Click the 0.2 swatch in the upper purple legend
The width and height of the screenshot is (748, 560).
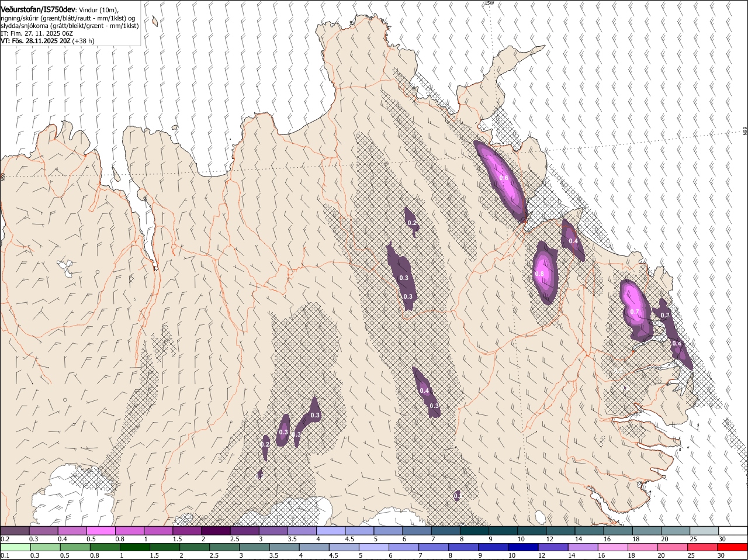15,531
